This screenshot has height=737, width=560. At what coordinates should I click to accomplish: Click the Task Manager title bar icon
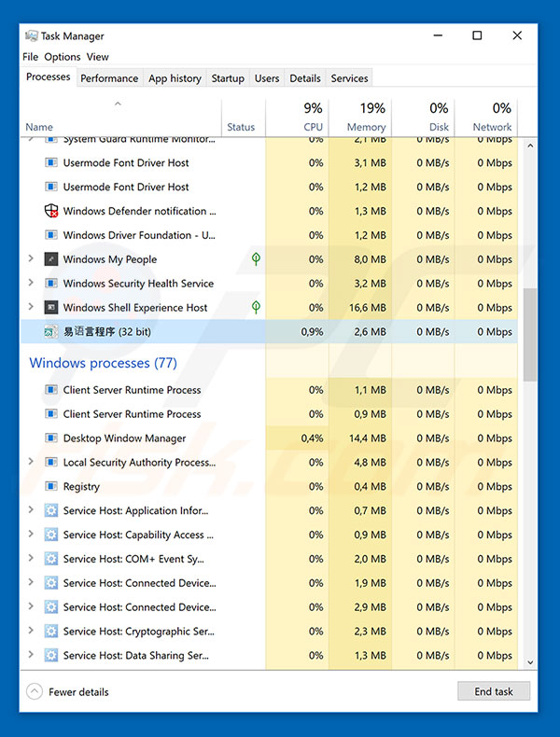tap(32, 35)
